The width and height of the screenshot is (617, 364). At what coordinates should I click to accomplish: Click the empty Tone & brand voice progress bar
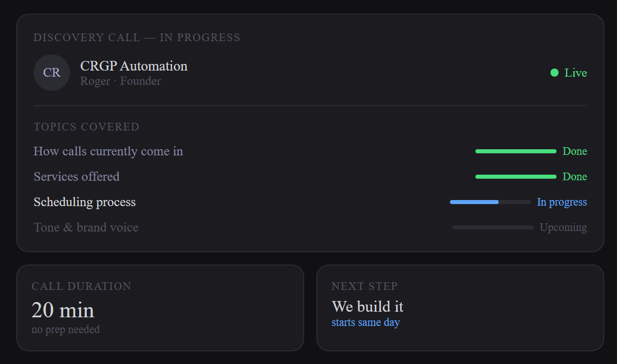493,227
